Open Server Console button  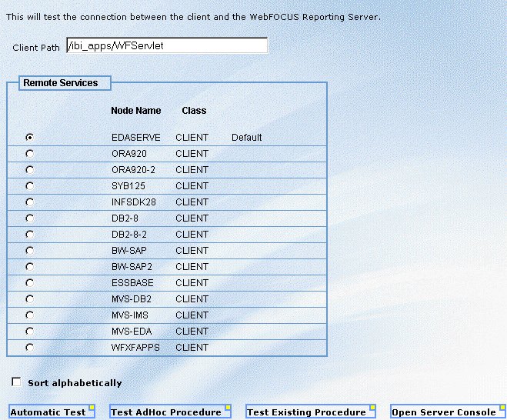pos(448,412)
